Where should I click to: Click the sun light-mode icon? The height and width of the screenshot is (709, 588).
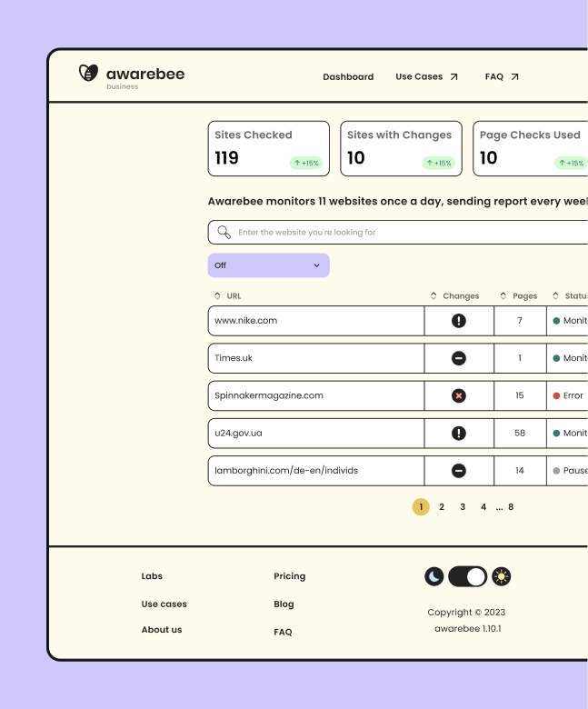(x=502, y=576)
